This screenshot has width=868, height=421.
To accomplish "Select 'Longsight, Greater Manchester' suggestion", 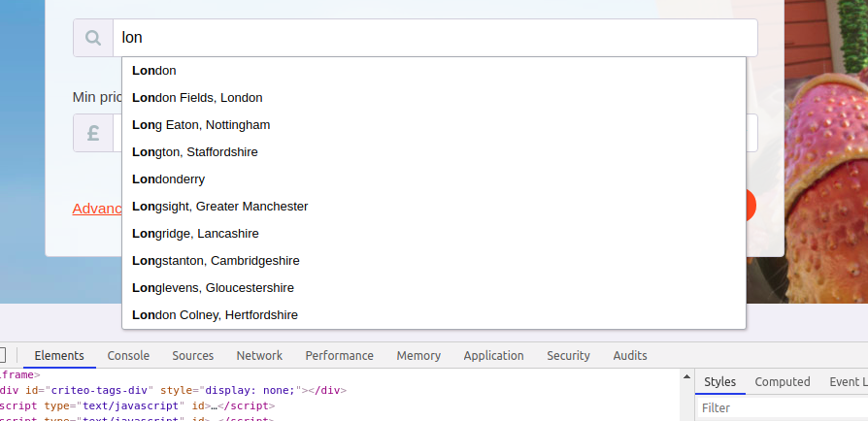I will click(x=433, y=207).
